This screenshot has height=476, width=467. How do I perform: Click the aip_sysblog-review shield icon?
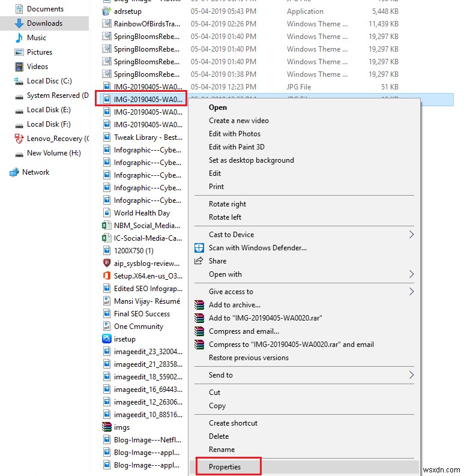point(107,263)
